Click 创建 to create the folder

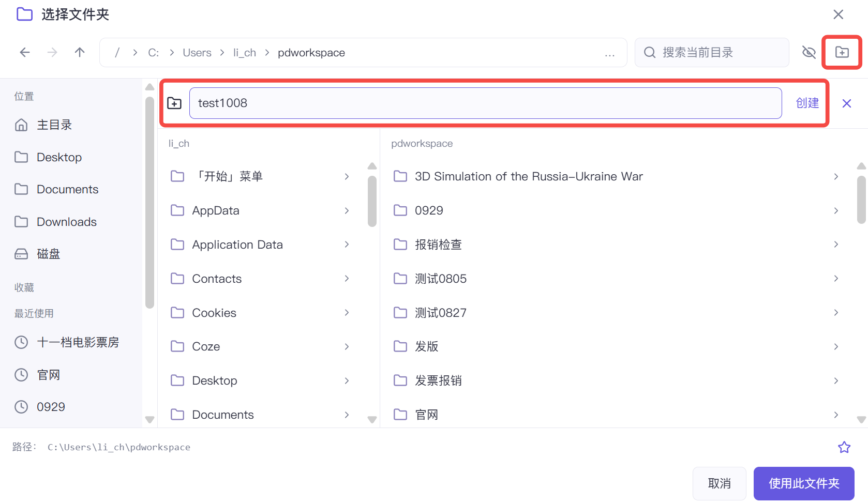(x=807, y=103)
